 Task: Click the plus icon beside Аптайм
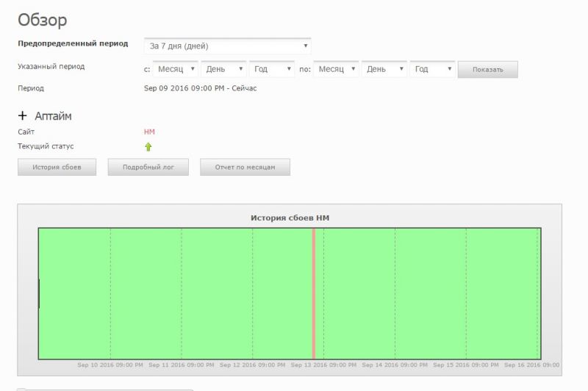tap(22, 116)
